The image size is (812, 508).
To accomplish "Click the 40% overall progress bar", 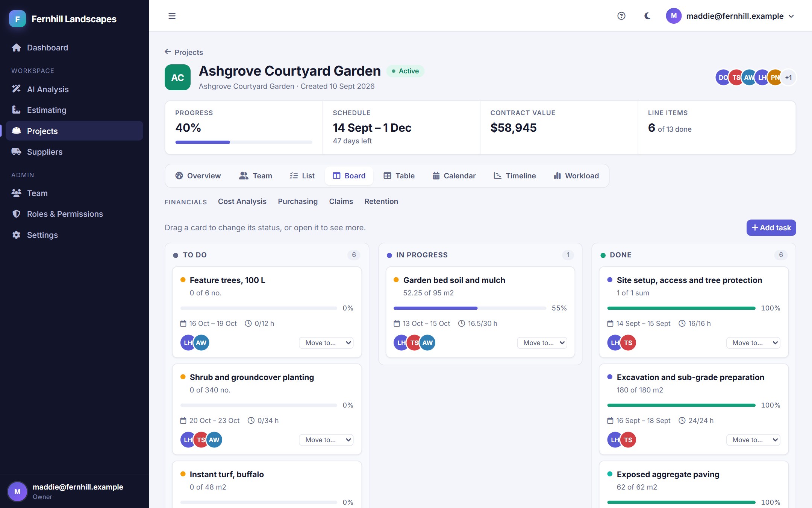I will tap(244, 142).
